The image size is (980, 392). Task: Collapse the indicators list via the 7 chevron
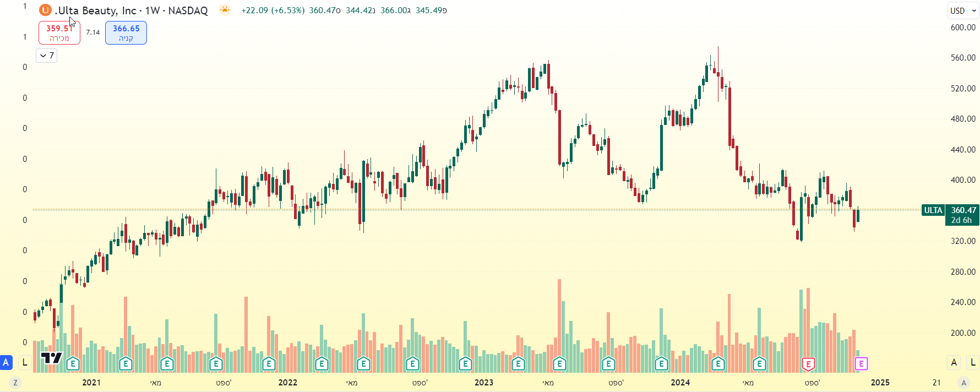(46, 56)
